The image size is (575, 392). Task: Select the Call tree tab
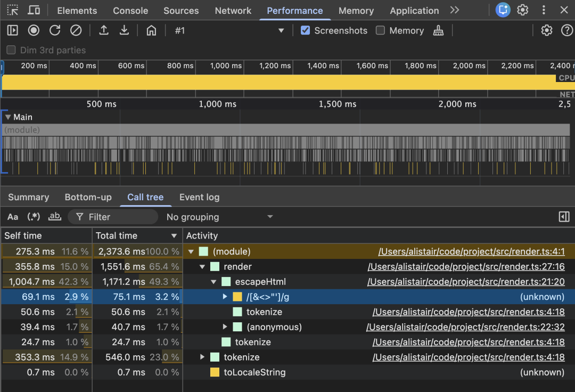click(x=145, y=197)
